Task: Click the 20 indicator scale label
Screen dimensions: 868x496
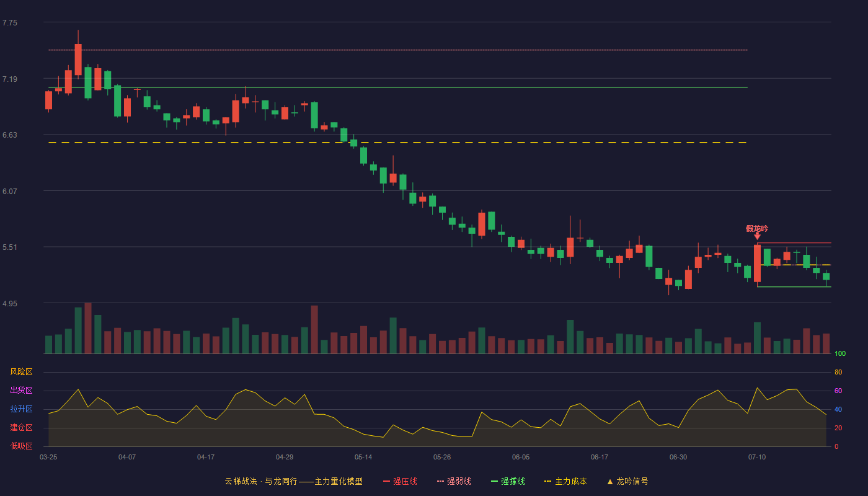Action: tap(838, 428)
